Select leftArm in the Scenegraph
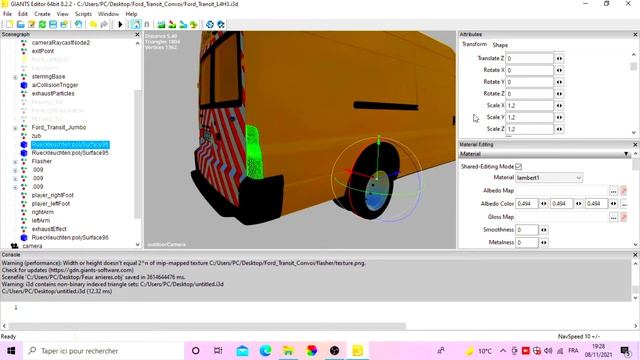This screenshot has width=640, height=360. [41, 220]
